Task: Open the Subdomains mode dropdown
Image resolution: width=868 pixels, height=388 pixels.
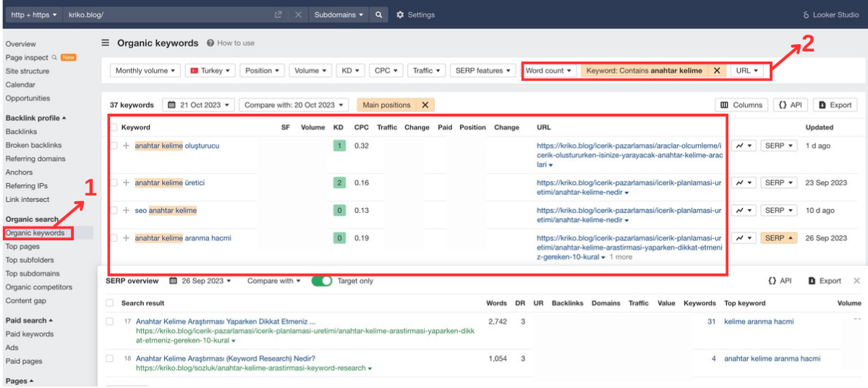Action: coord(339,14)
